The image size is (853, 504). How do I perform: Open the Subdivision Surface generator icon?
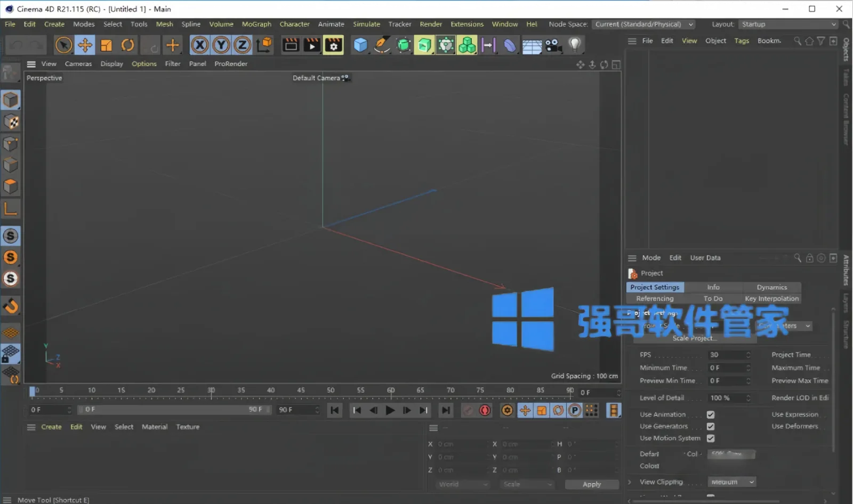404,45
